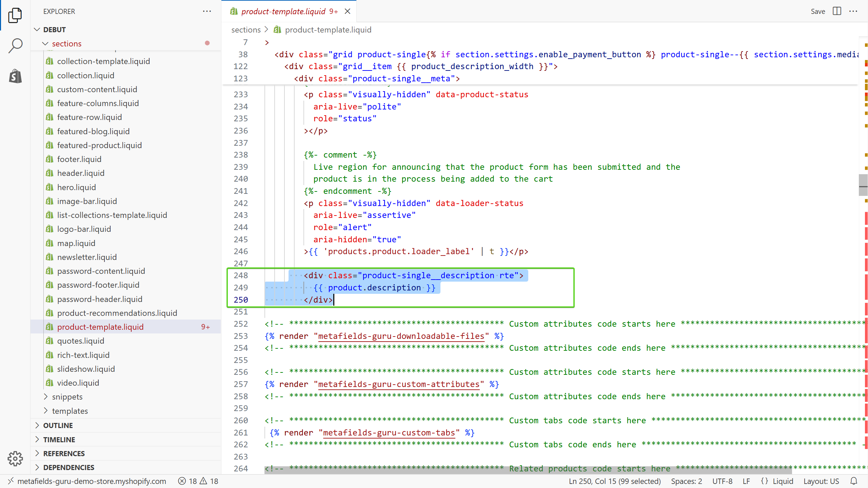The image size is (868, 488).
Task: Open the Search panel icon
Action: [x=15, y=46]
